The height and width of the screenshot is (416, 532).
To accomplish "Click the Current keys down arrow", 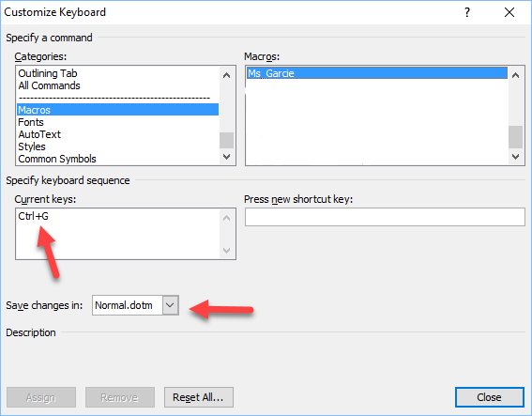I will [x=226, y=251].
